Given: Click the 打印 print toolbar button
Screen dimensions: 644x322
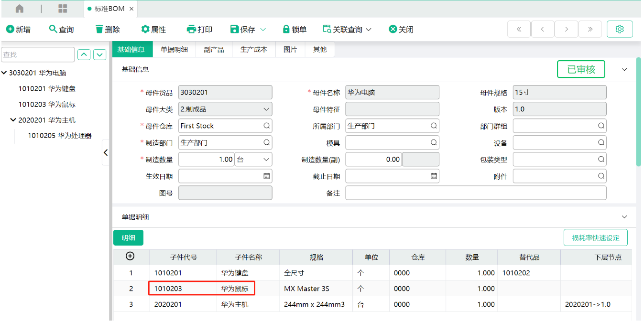Looking at the screenshot, I should coord(199,30).
